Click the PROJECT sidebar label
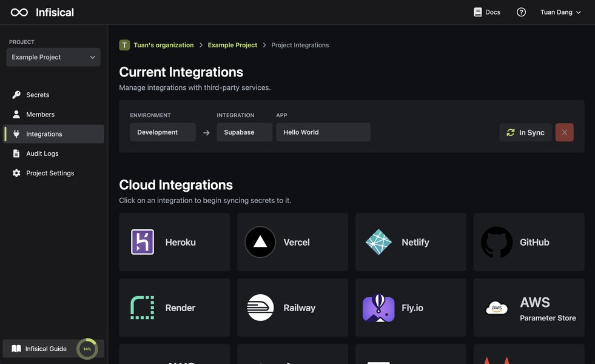The height and width of the screenshot is (364, 595). (22, 42)
